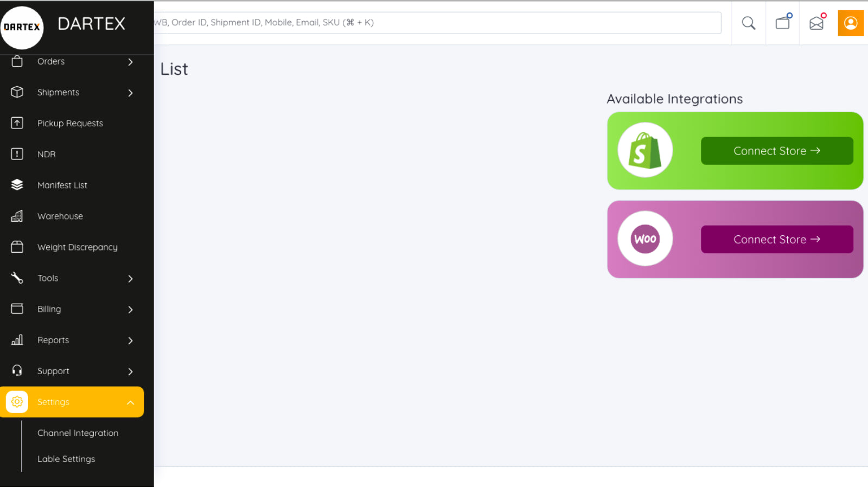Screen dimensions: 868x488
Task: Expand the Orders submenu chevron
Action: (130, 62)
